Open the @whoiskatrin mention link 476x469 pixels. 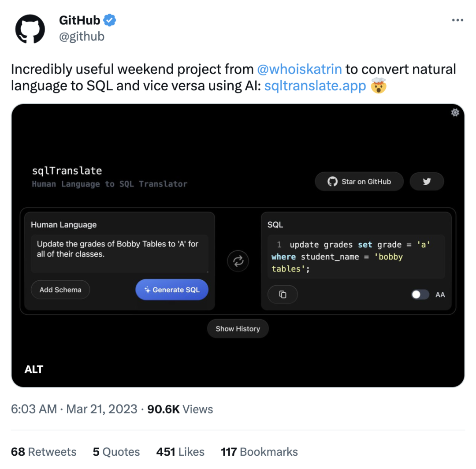(299, 70)
